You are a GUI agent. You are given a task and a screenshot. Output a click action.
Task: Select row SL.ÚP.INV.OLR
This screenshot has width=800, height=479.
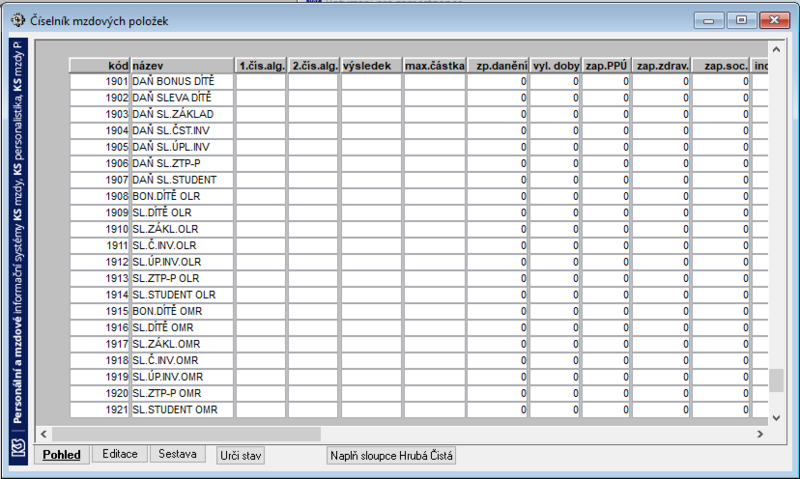(x=418, y=262)
